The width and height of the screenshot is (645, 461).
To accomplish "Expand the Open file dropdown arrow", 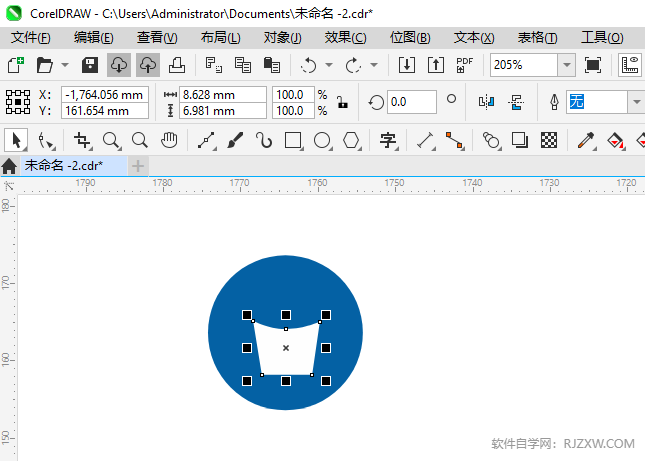I will [65, 65].
